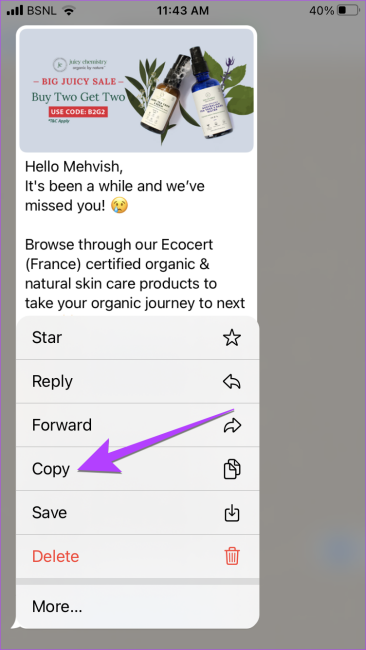Select the Forward menu option
This screenshot has width=366, height=650.
[138, 425]
